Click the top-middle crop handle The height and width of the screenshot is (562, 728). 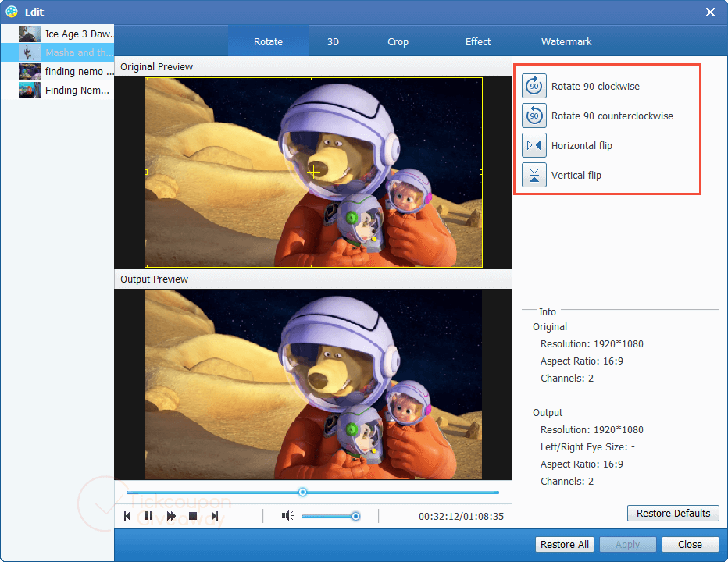313,79
